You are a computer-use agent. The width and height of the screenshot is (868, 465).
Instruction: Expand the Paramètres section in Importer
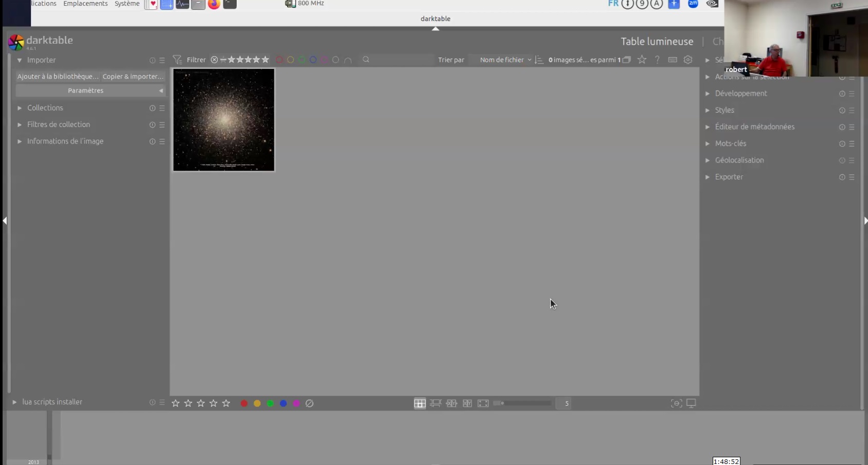click(91, 91)
